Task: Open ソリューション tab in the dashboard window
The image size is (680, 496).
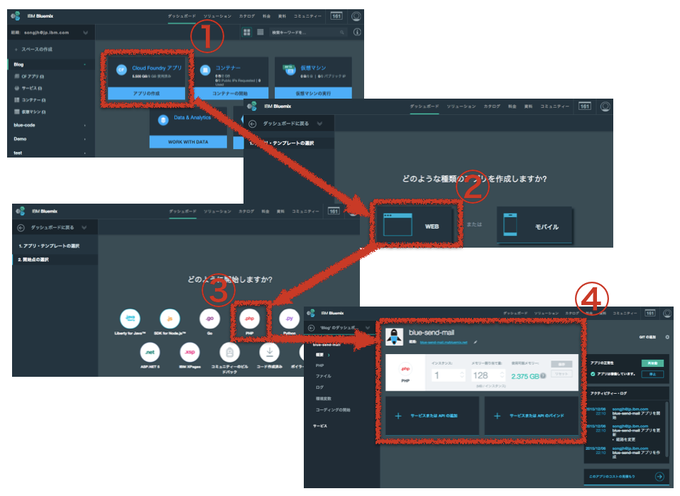Action: coord(218,16)
